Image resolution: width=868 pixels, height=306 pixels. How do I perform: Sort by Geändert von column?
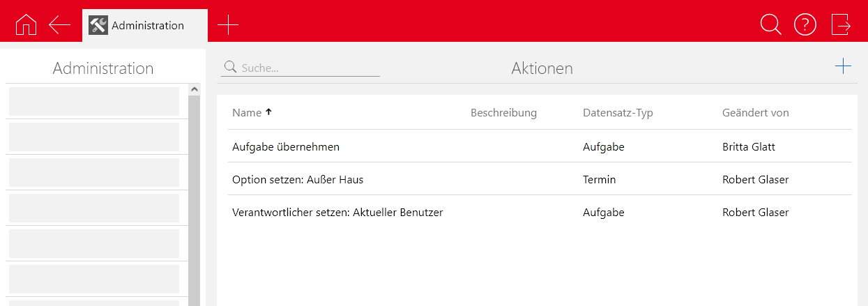(755, 113)
